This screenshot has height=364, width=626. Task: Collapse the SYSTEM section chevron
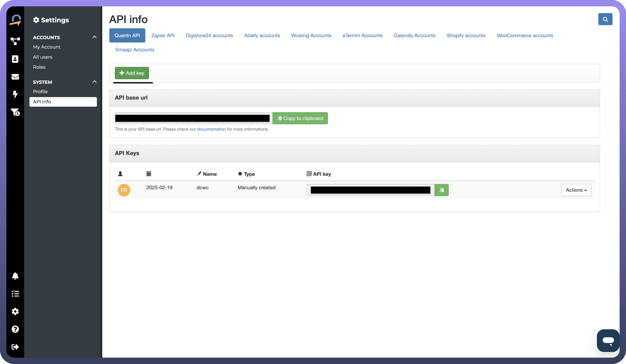(94, 82)
